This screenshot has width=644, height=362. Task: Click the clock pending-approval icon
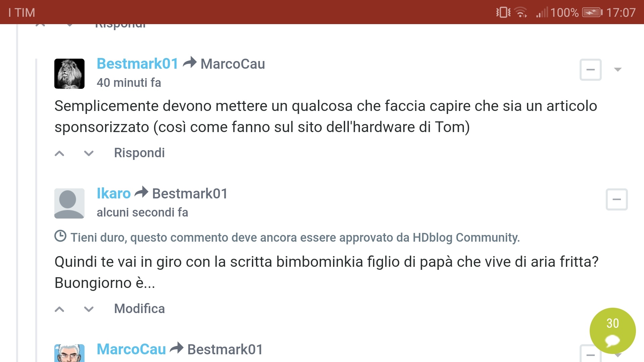click(x=60, y=236)
